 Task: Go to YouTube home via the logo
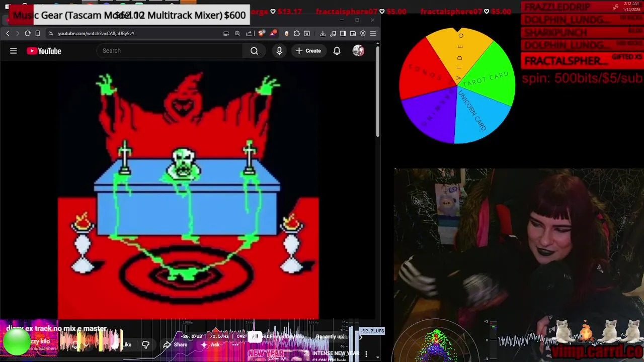pos(44,51)
